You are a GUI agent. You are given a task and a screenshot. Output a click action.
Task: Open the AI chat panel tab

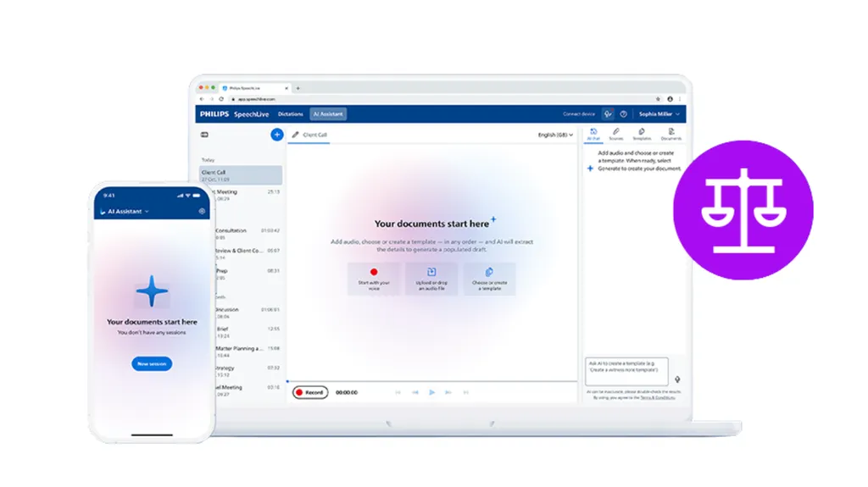(x=593, y=135)
